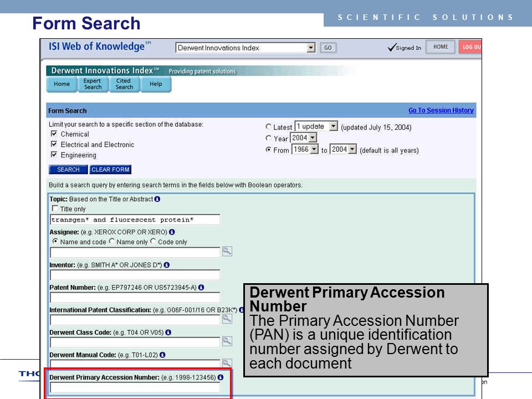This screenshot has height=399, width=532.
Task: Uncheck the Chemical section checkbox
Action: click(54, 134)
